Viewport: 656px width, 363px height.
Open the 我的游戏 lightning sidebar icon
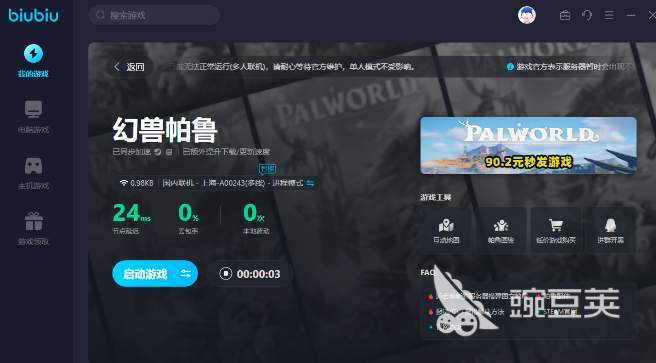[x=33, y=54]
